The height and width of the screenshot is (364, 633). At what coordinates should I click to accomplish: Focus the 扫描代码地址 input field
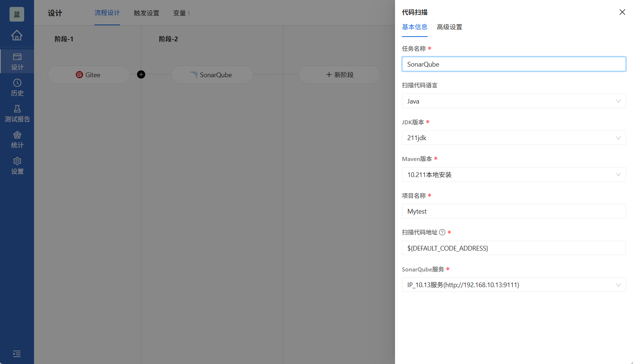(514, 248)
